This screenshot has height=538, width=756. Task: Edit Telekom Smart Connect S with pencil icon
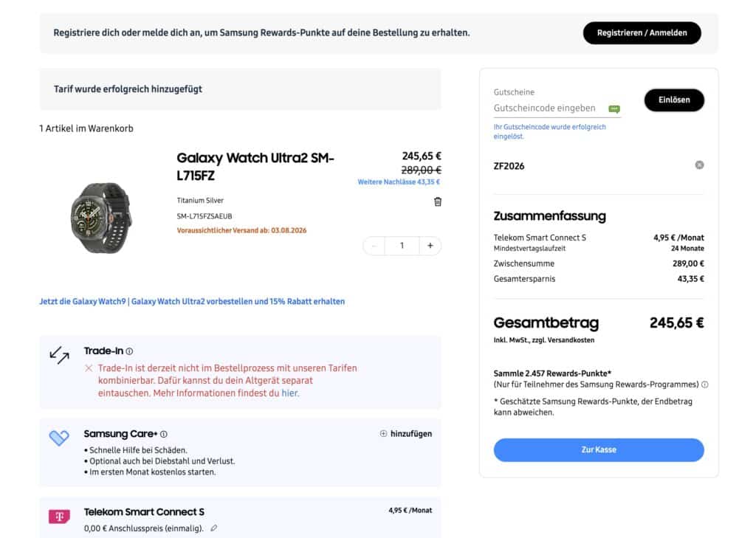[213, 528]
